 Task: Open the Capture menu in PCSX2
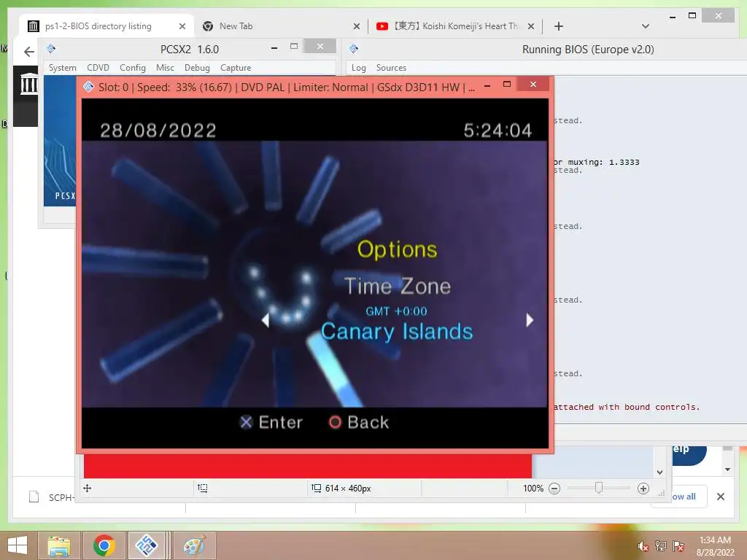(236, 68)
